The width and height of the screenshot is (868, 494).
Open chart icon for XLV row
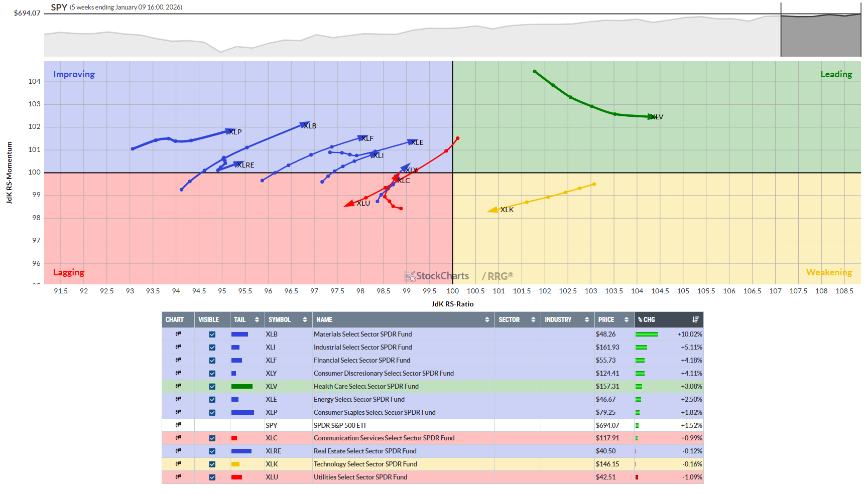[x=178, y=386]
